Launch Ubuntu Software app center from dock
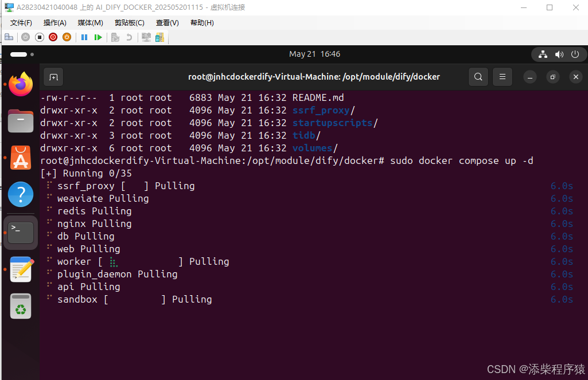The image size is (588, 380). click(21, 158)
